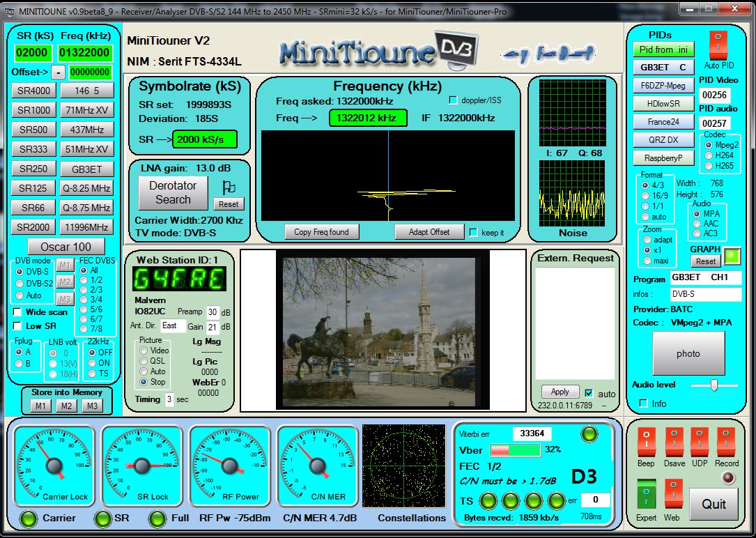Image resolution: width=756 pixels, height=538 pixels.
Task: Load the QRZ DX PID preset
Action: click(x=663, y=140)
